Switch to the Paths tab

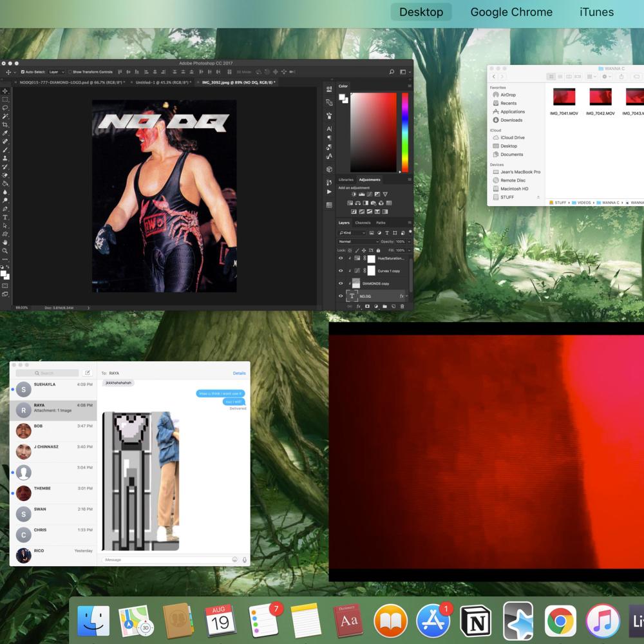[x=381, y=223]
